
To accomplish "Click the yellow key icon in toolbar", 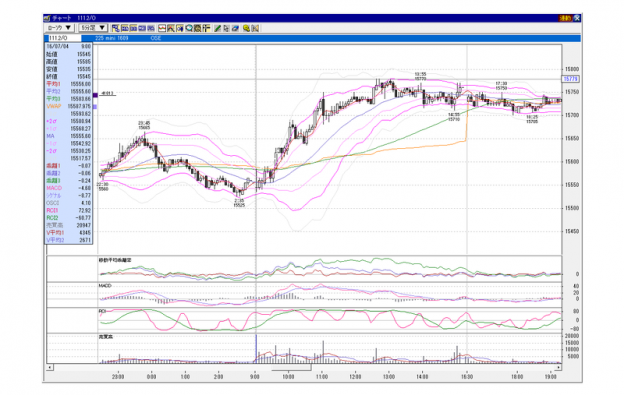I will click(x=246, y=28).
